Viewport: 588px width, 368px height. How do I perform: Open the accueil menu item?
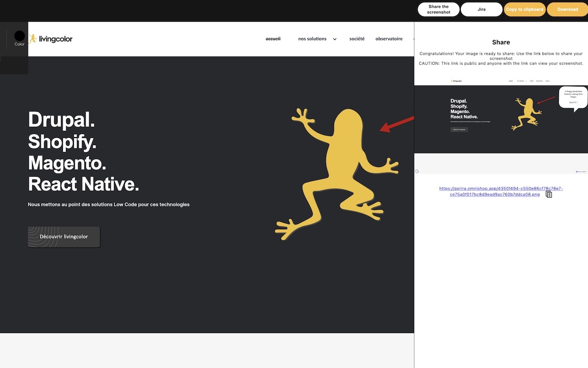273,39
